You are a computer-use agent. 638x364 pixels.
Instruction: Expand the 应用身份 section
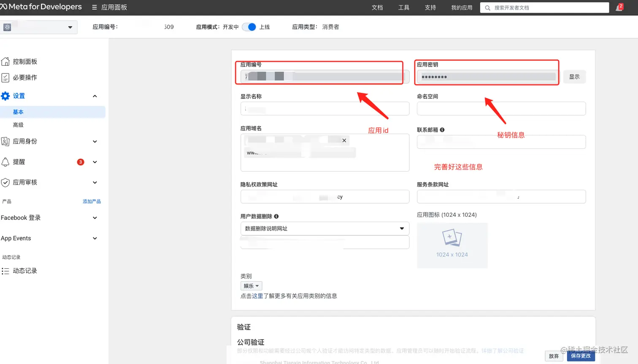[95, 142]
